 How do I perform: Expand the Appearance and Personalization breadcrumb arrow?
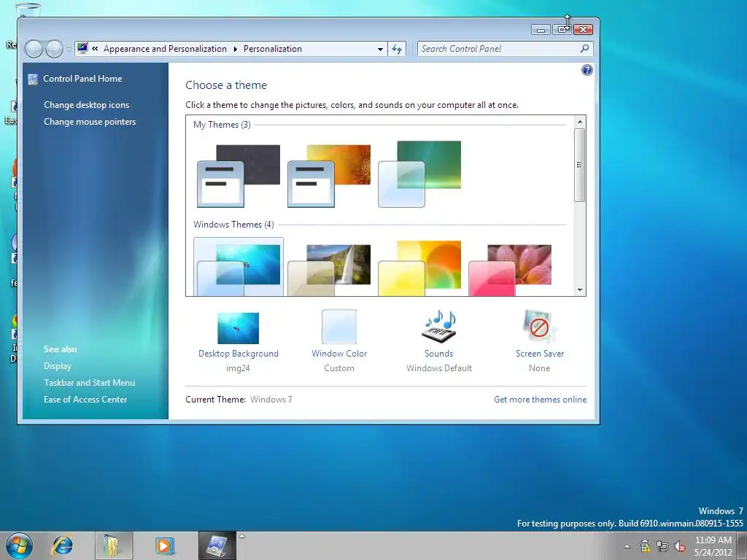tap(236, 49)
